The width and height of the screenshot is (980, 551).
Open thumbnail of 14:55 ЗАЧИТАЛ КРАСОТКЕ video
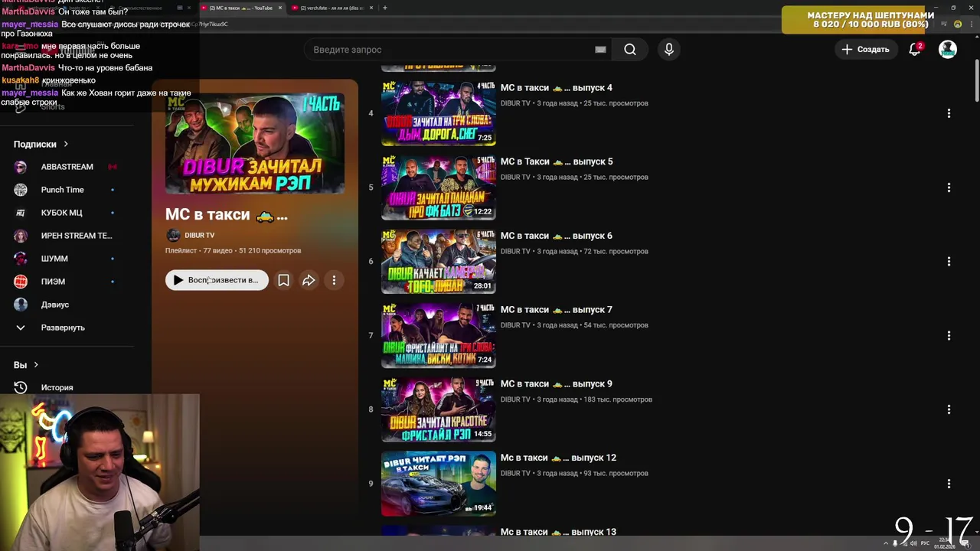click(x=439, y=409)
